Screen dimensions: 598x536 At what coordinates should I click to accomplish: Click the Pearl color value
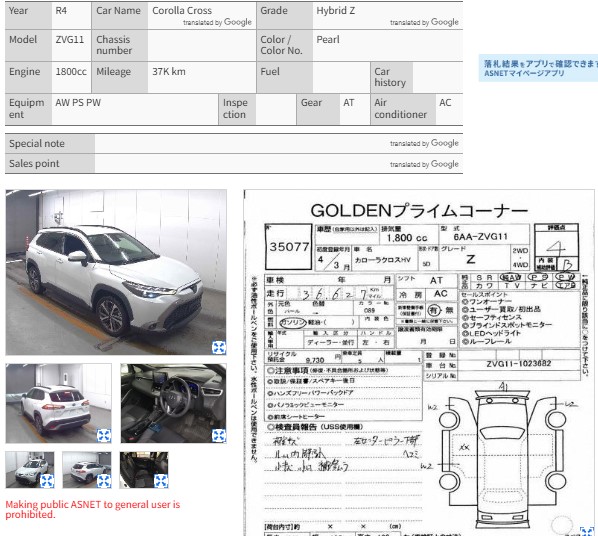click(x=328, y=39)
